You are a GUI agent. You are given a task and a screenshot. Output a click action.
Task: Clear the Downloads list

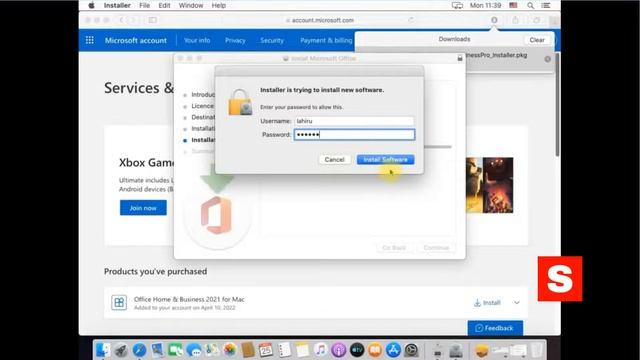coord(537,40)
